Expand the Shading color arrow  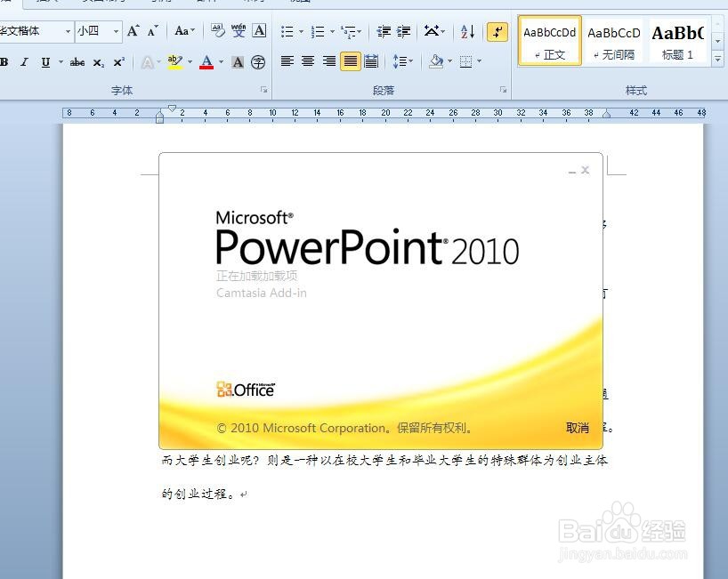[x=449, y=61]
